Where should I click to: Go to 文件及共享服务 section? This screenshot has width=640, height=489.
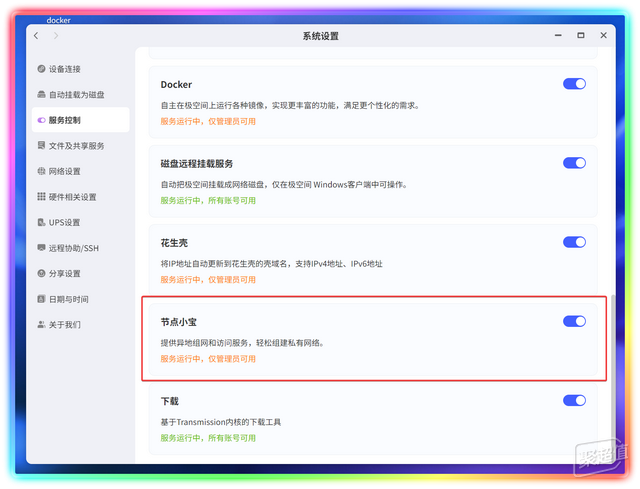(80, 145)
